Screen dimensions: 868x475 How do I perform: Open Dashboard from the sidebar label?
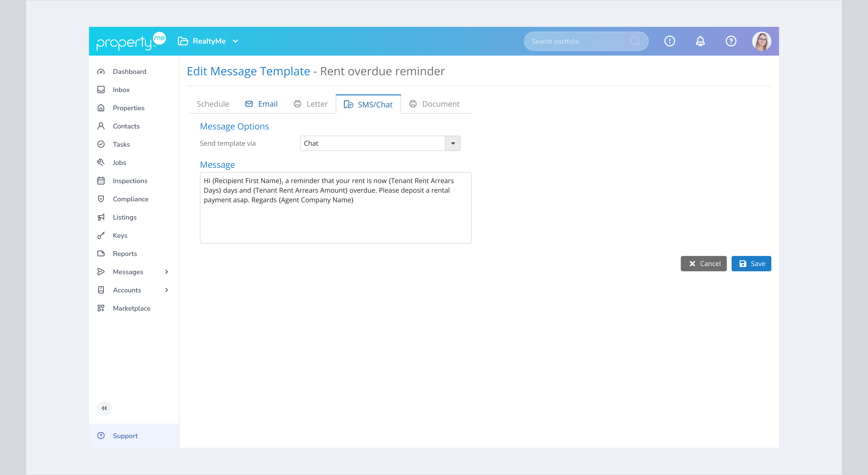[x=129, y=71]
